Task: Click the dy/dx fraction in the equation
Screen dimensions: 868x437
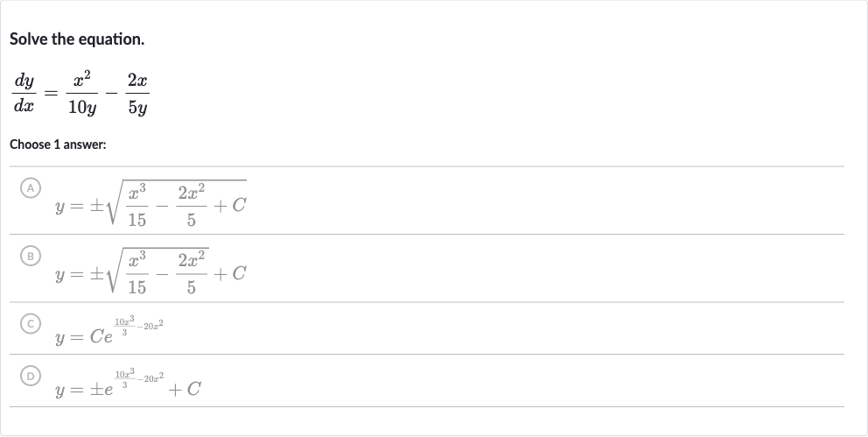Action: click(24, 93)
